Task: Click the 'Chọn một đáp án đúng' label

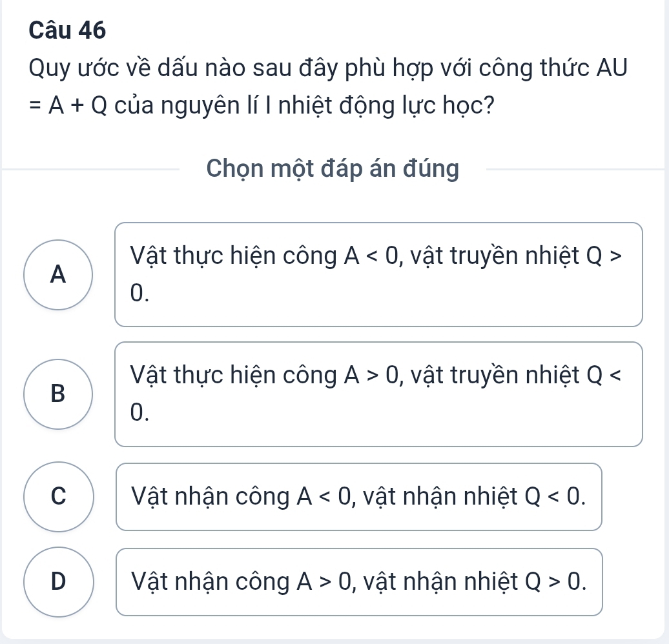Action: tap(333, 169)
